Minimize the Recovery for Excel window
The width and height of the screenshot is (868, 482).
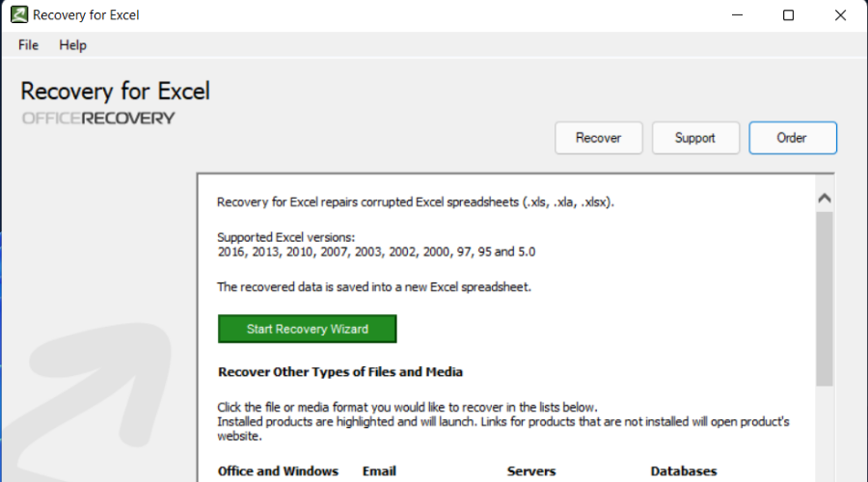[x=737, y=14]
